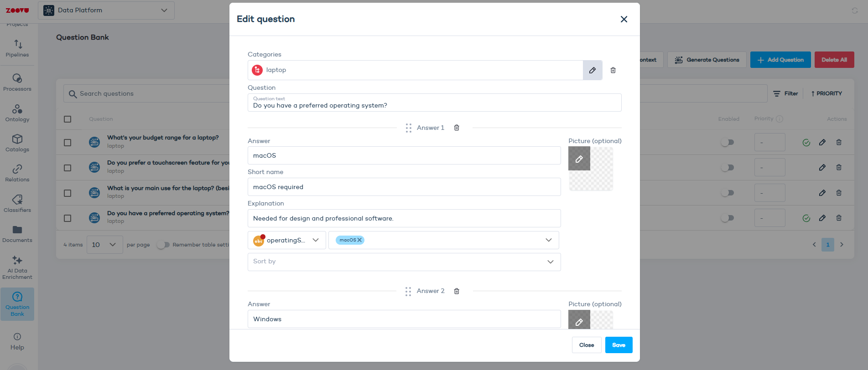Open the Relations section
Screen dimensions: 868x370
click(x=17, y=173)
